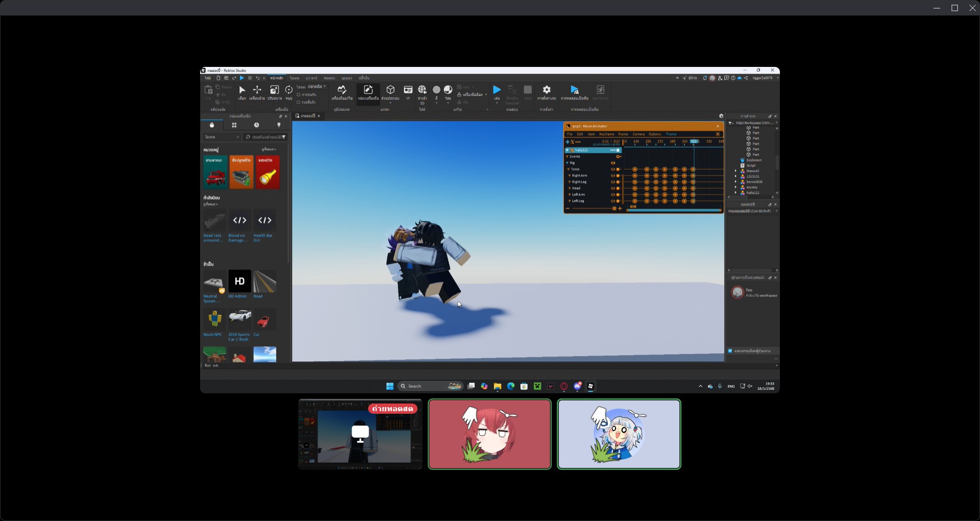Toggle visibility eye for Right Leg row
The width and height of the screenshot is (980, 521).
pos(613,182)
